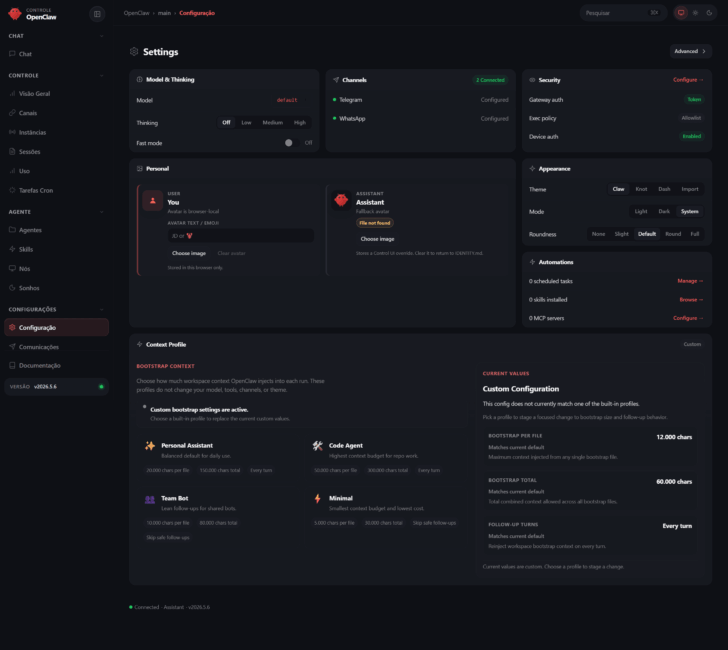Viewport: 728px width, 650px height.
Task: Select Dark mode option
Action: click(x=664, y=211)
